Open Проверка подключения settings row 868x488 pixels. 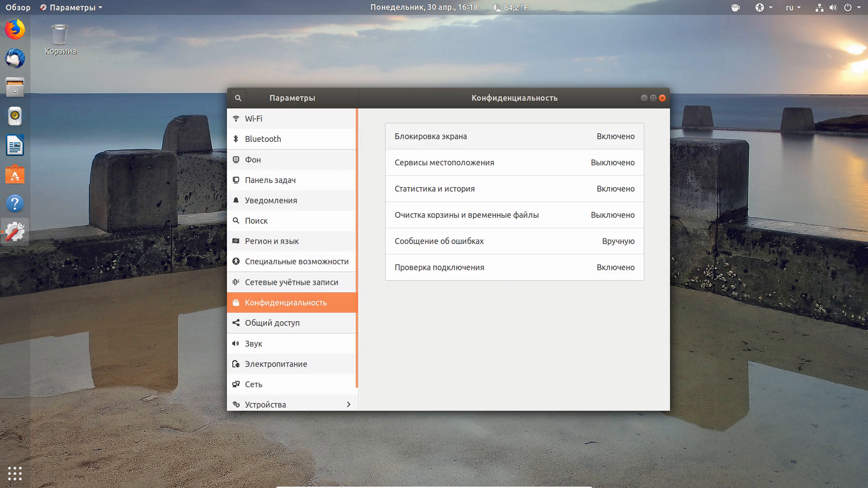514,267
